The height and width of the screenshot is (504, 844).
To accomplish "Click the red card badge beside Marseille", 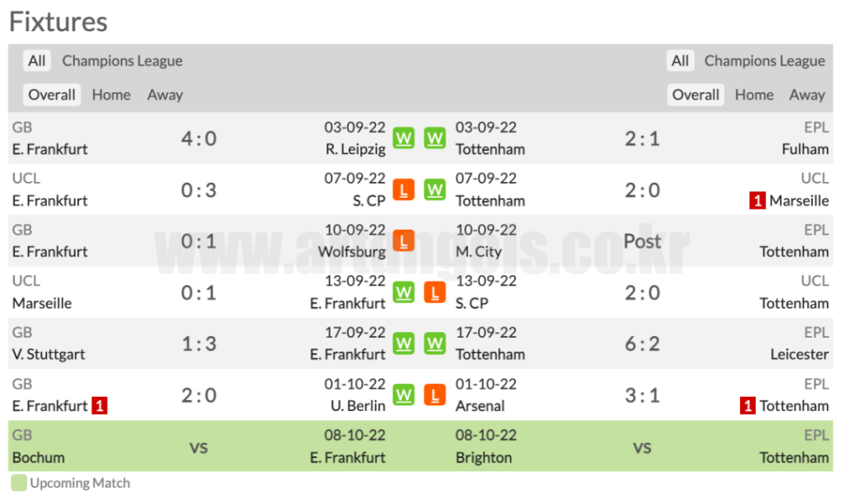I will 757,200.
